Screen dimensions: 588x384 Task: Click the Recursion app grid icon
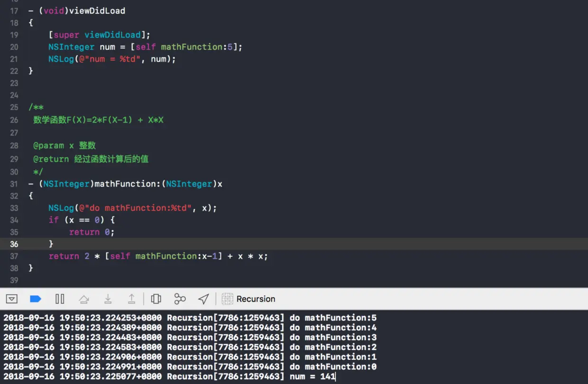[228, 299]
